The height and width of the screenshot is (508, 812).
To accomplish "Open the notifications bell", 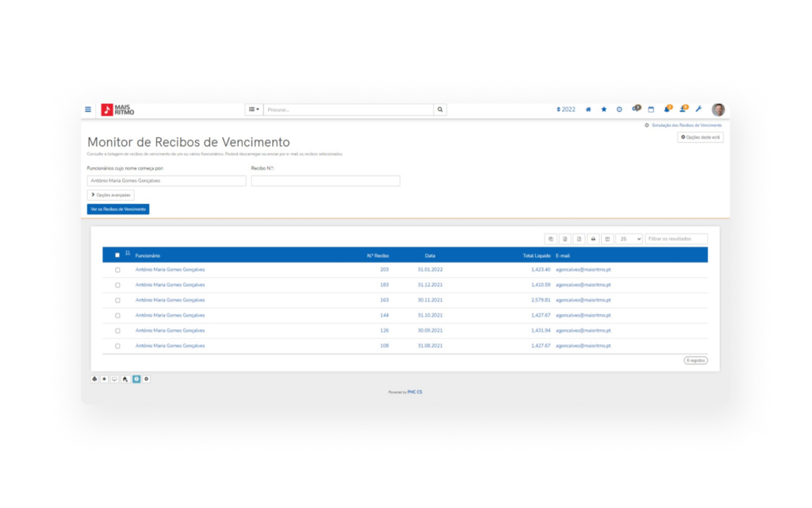I will (667, 110).
